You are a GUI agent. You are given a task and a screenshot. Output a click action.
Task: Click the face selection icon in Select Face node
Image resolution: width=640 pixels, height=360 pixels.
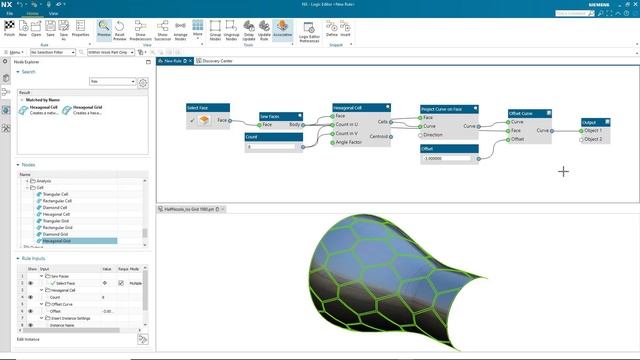tap(204, 120)
